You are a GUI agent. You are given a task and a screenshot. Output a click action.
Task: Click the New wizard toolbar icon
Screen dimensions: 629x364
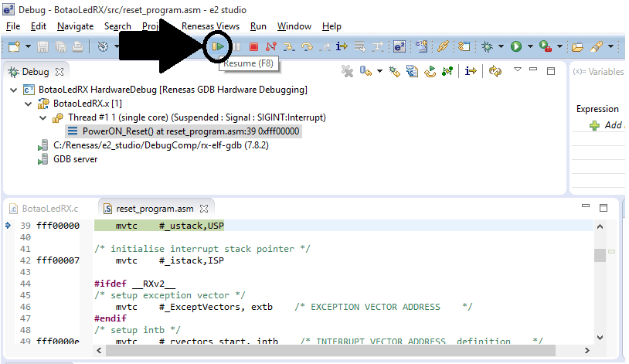pos(14,47)
